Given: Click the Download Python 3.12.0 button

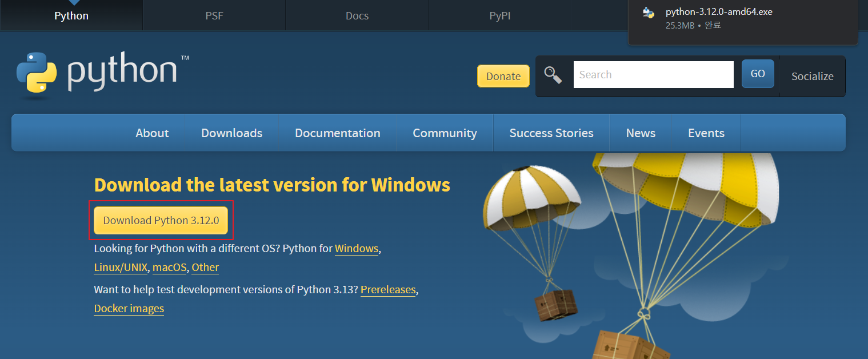Looking at the screenshot, I should pos(161,220).
